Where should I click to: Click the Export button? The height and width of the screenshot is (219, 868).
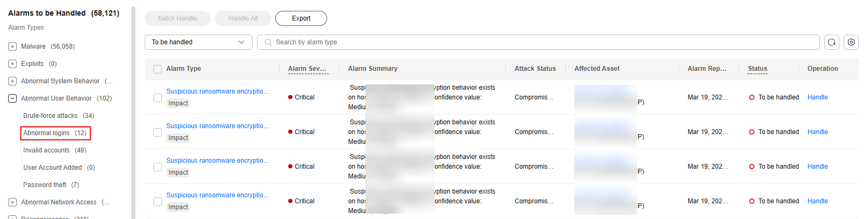[301, 18]
